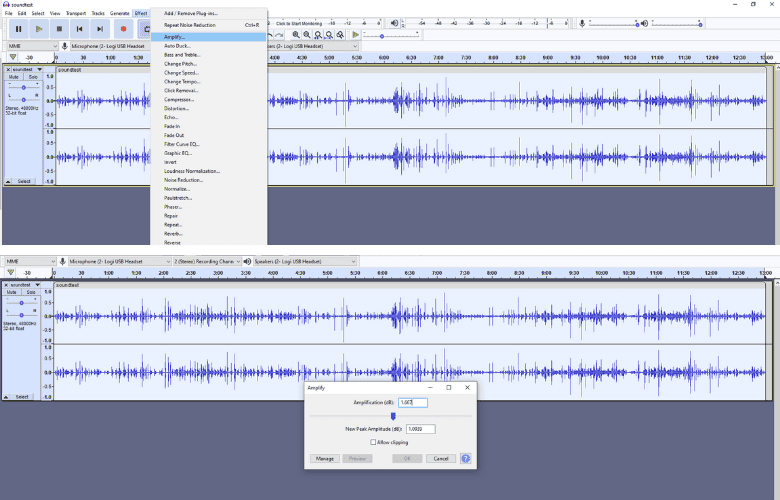Choose Amplify from the Effect menu

[x=175, y=37]
